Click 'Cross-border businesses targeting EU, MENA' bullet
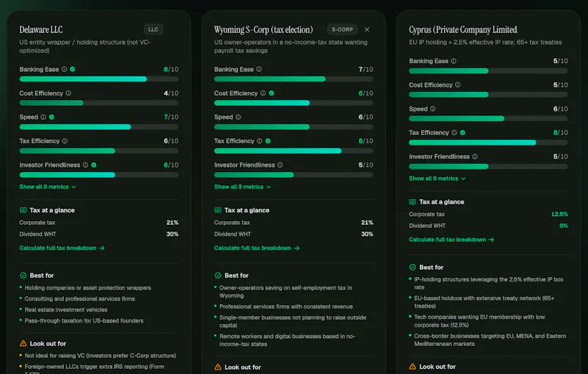Screen dimensions: 588x374 490,340
